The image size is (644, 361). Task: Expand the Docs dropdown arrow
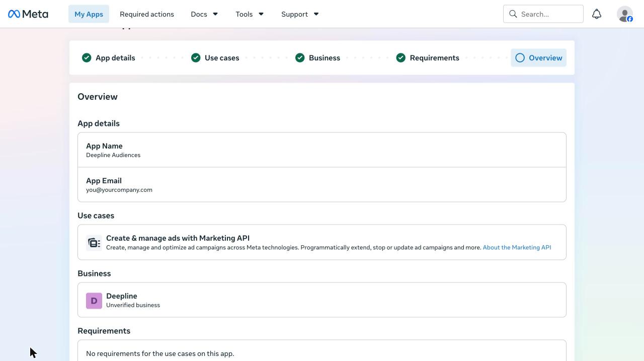click(x=215, y=14)
